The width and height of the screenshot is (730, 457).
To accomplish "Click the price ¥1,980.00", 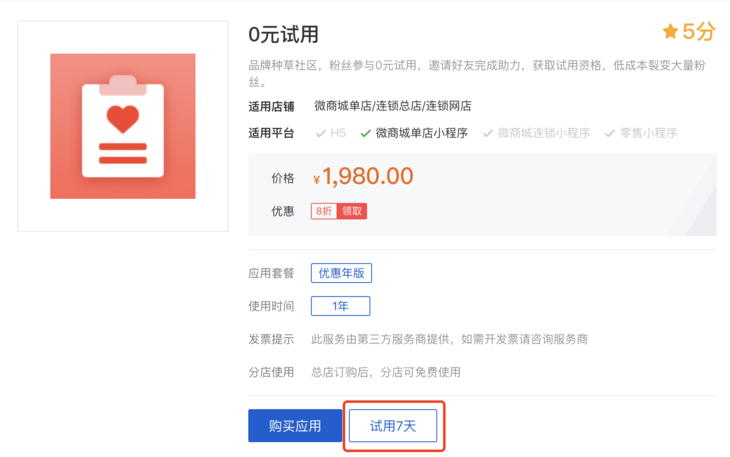I will point(363,176).
